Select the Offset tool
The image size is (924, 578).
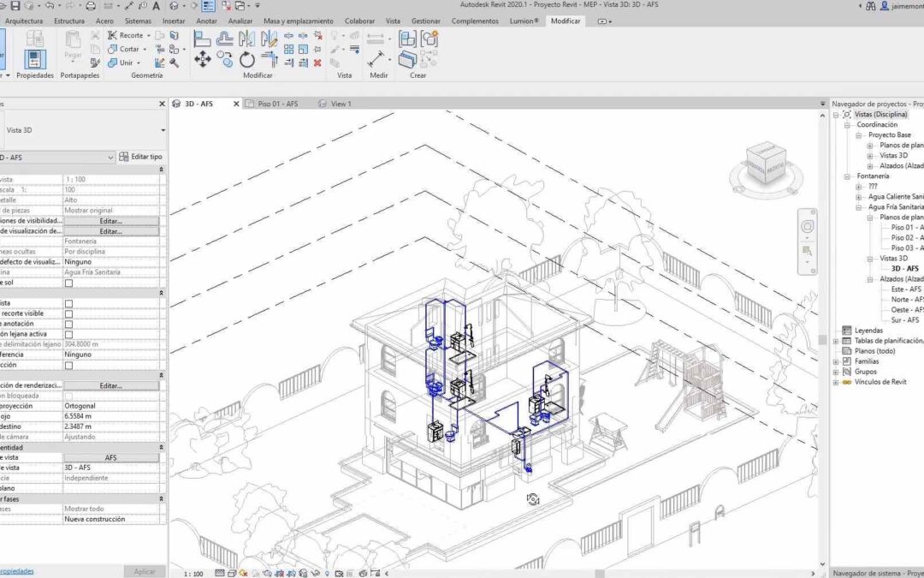pos(224,39)
